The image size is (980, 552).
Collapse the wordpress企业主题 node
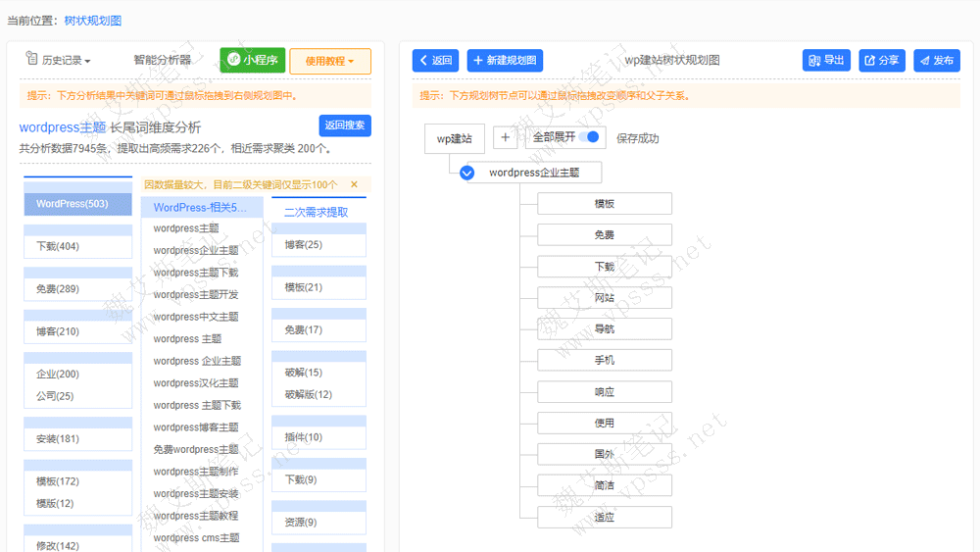click(x=467, y=173)
